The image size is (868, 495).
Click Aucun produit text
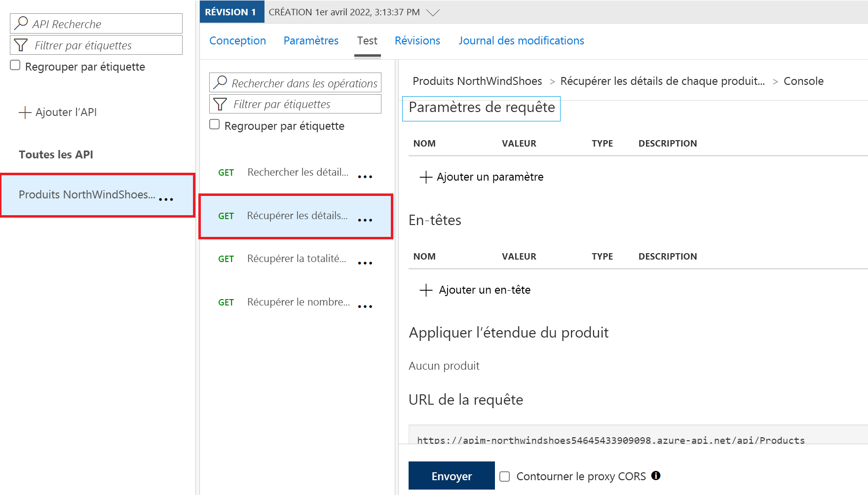click(x=444, y=366)
